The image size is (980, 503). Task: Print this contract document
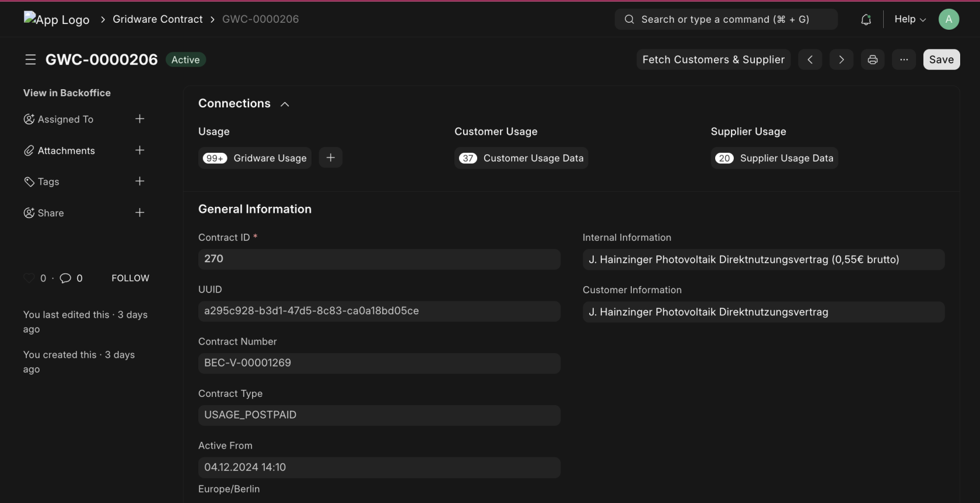click(873, 59)
